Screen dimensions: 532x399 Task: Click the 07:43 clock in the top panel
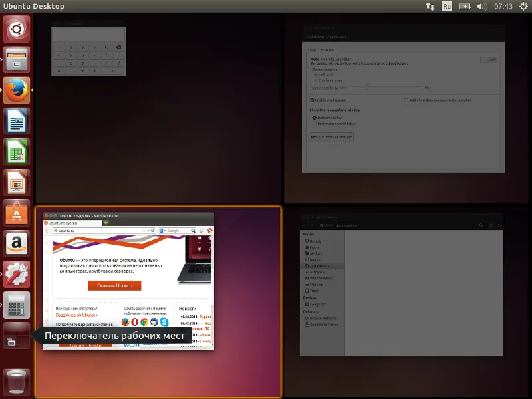(503, 6)
